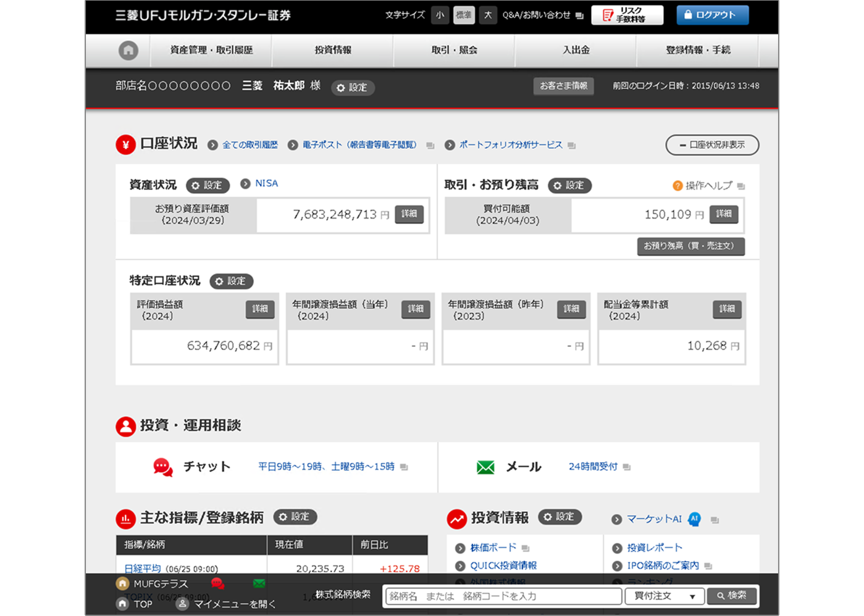This screenshot has width=864, height=616.
Task: Open risk and fees document button
Action: pyautogui.click(x=627, y=15)
